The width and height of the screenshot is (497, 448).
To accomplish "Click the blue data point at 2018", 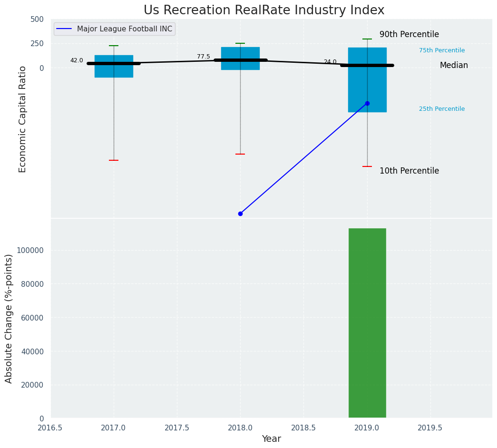I will tap(240, 214).
